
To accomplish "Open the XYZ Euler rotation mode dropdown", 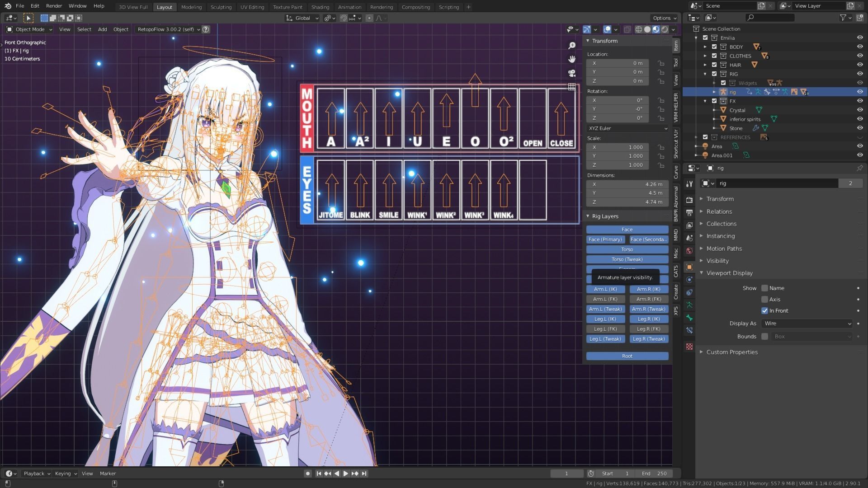I will [x=627, y=128].
